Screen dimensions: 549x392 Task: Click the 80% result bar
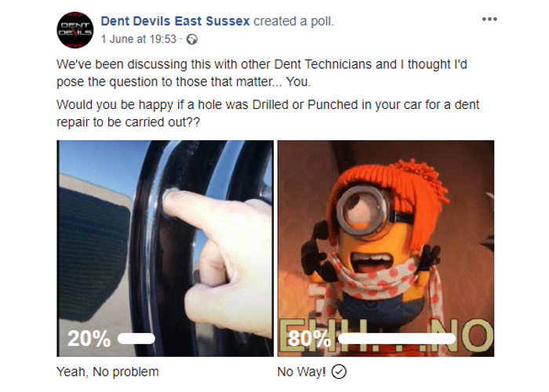coord(397,339)
